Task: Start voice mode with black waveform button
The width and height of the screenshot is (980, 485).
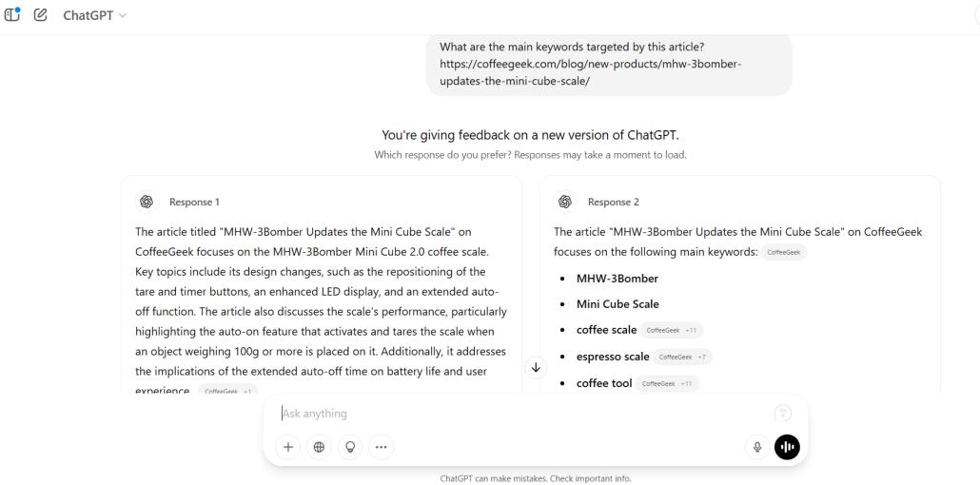Action: 787,447
